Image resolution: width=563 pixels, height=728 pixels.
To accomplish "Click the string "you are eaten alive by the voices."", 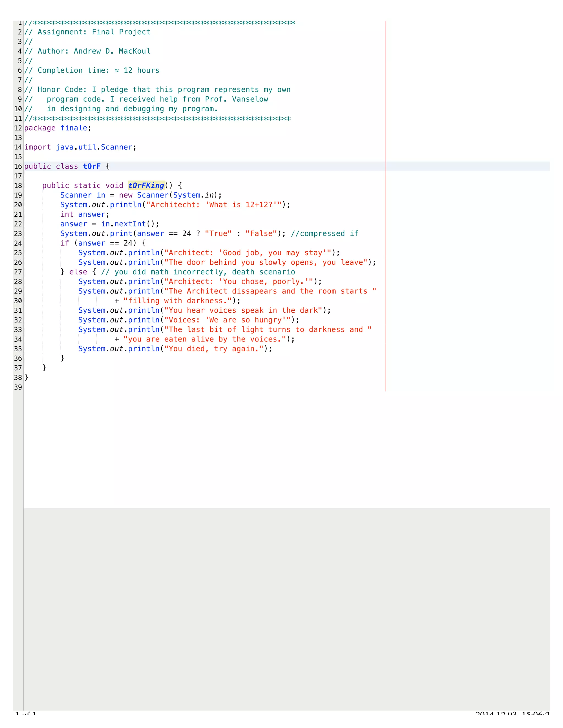I will pyautogui.click(x=205, y=339).
